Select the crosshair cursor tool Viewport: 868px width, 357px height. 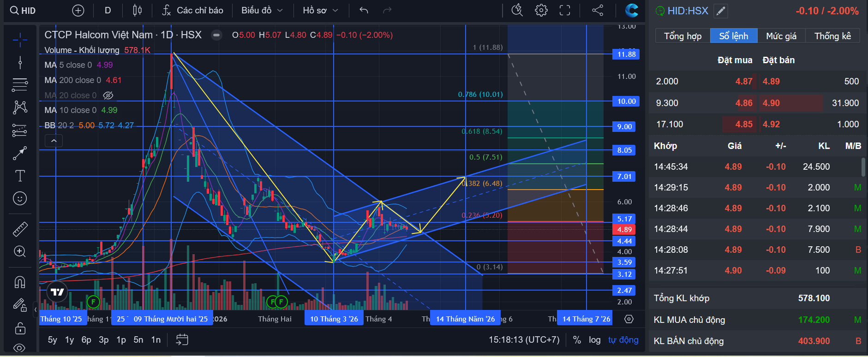20,40
